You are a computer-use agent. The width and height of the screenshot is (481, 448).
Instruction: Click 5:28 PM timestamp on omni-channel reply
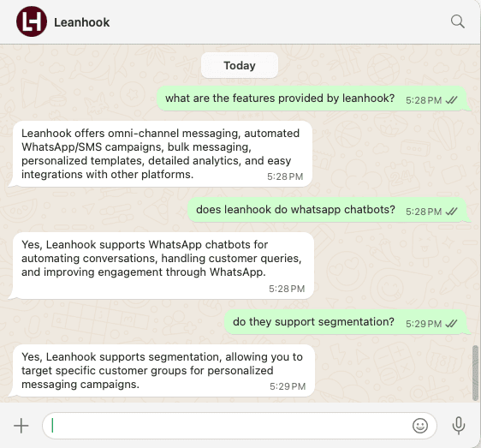(285, 176)
